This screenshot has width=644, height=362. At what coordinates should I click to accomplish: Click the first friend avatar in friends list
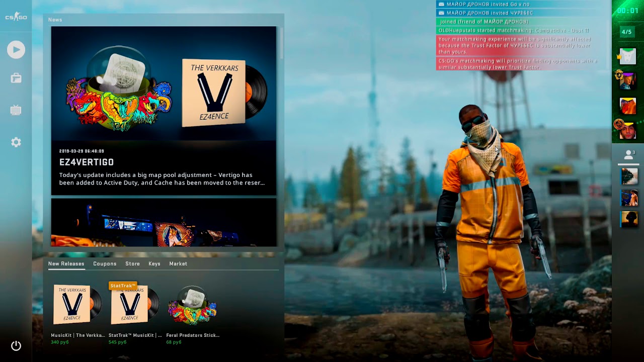click(629, 176)
